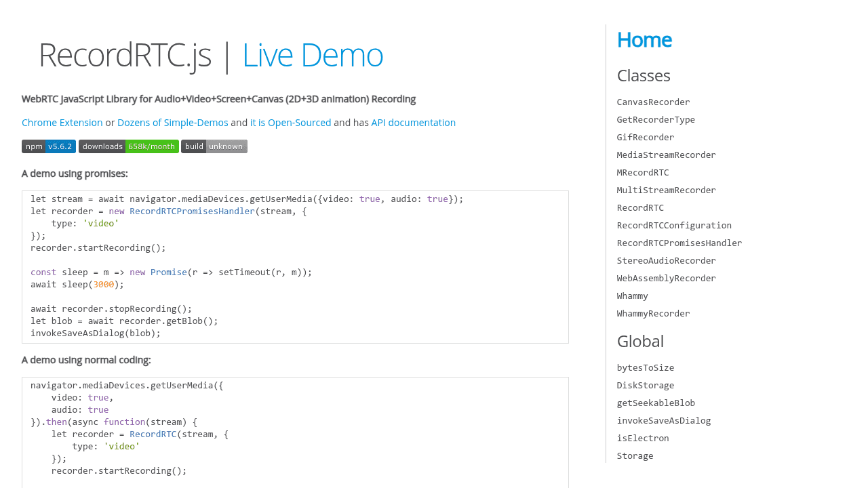Go to Home in the sidebar
Image resolution: width=868 pixels, height=488 pixels.
[644, 40]
